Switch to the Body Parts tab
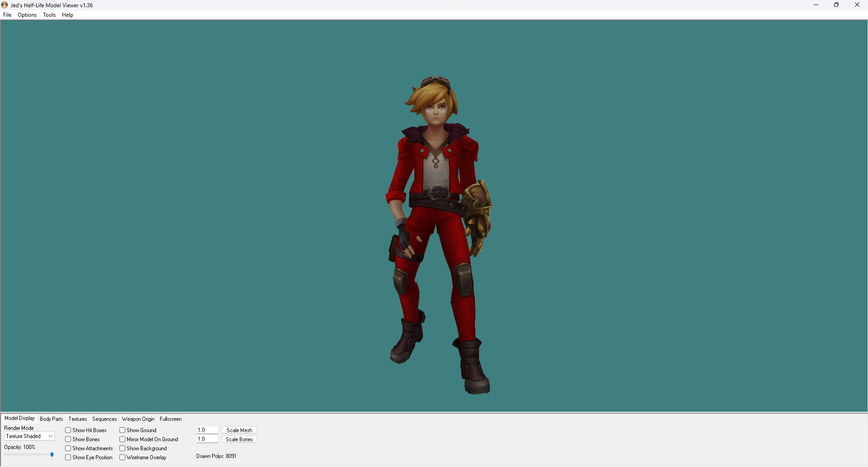Image resolution: width=868 pixels, height=467 pixels. (51, 419)
